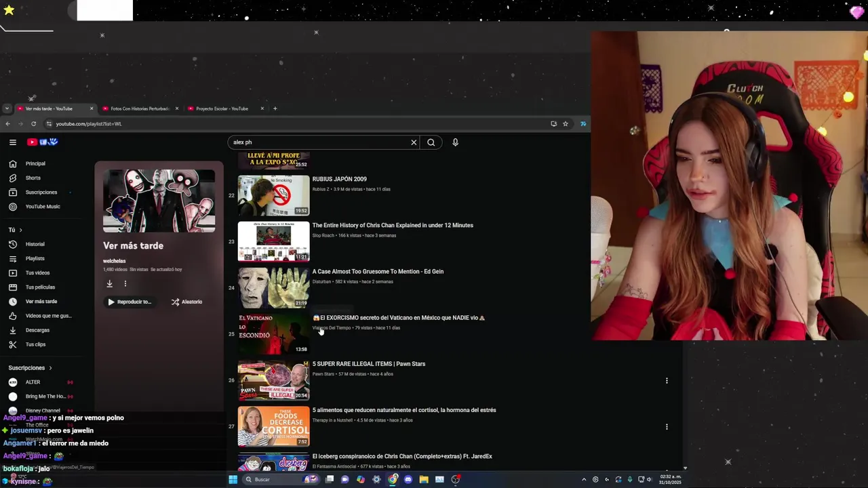The width and height of the screenshot is (868, 488).
Task: Click the magnifier search button
Action: [431, 142]
